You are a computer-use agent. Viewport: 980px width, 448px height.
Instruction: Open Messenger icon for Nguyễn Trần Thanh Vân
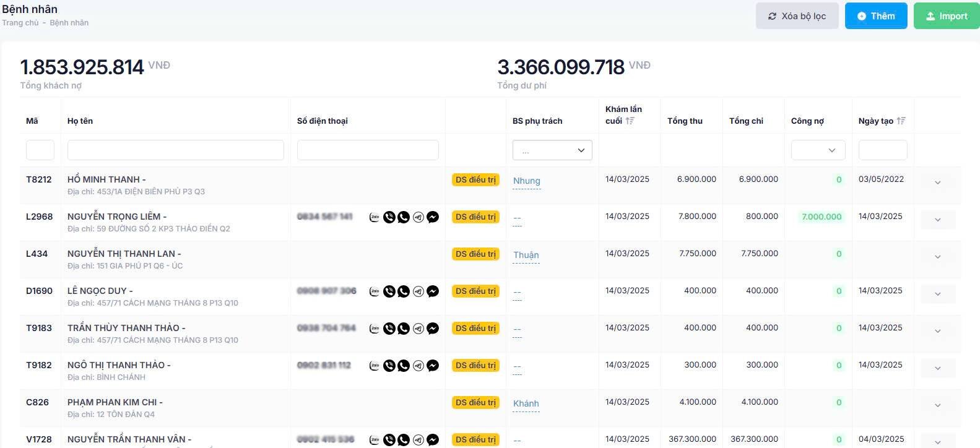(x=433, y=440)
